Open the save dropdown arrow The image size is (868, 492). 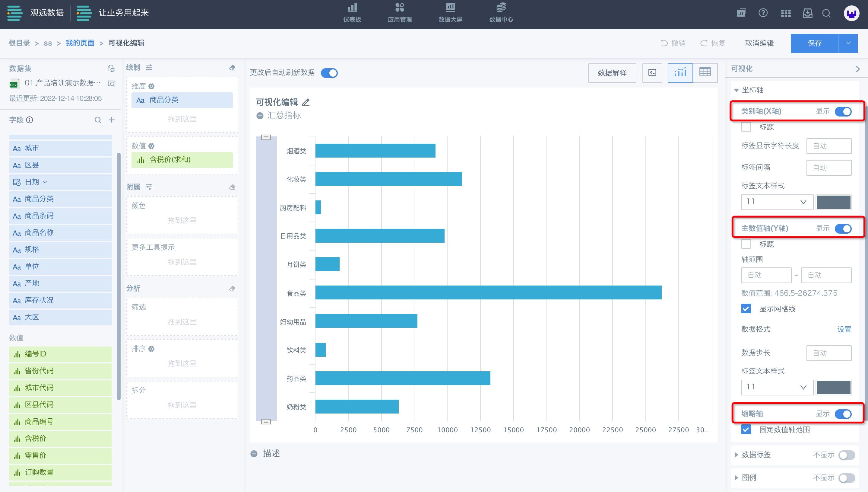pyautogui.click(x=848, y=43)
